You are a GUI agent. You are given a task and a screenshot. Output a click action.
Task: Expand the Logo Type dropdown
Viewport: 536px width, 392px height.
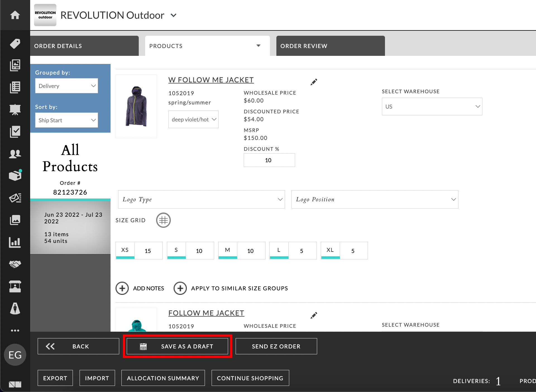[x=201, y=199]
